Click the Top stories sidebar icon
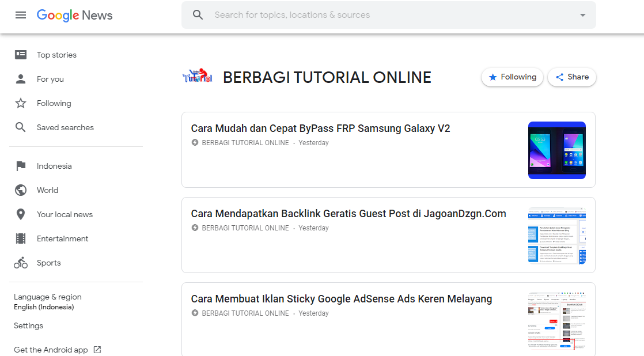Image resolution: width=644 pixels, height=356 pixels. click(21, 55)
